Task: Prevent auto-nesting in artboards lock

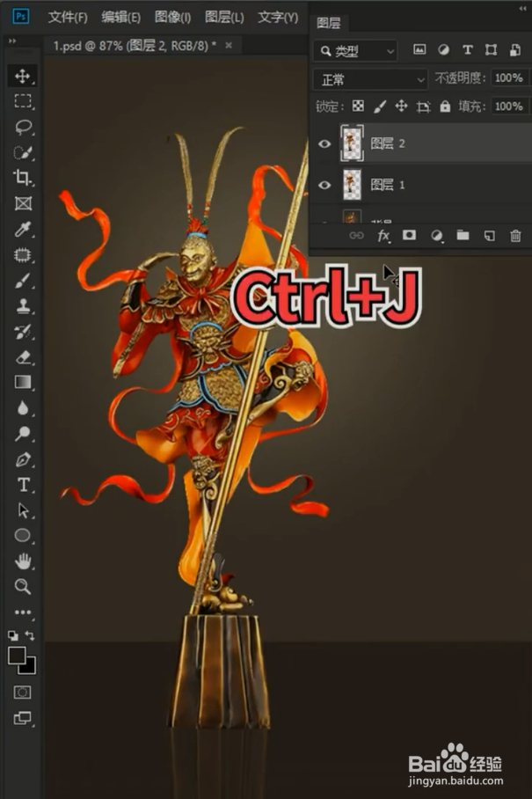Action: pyautogui.click(x=423, y=106)
